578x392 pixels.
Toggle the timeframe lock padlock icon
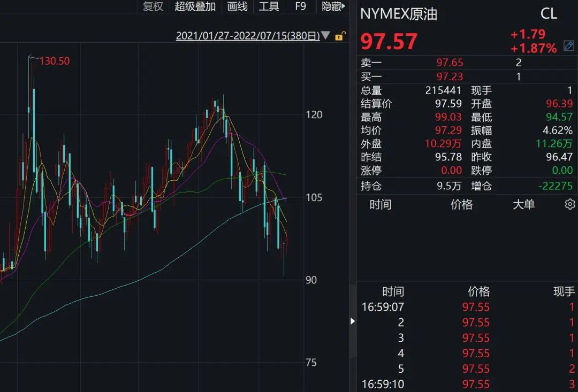[x=339, y=35]
